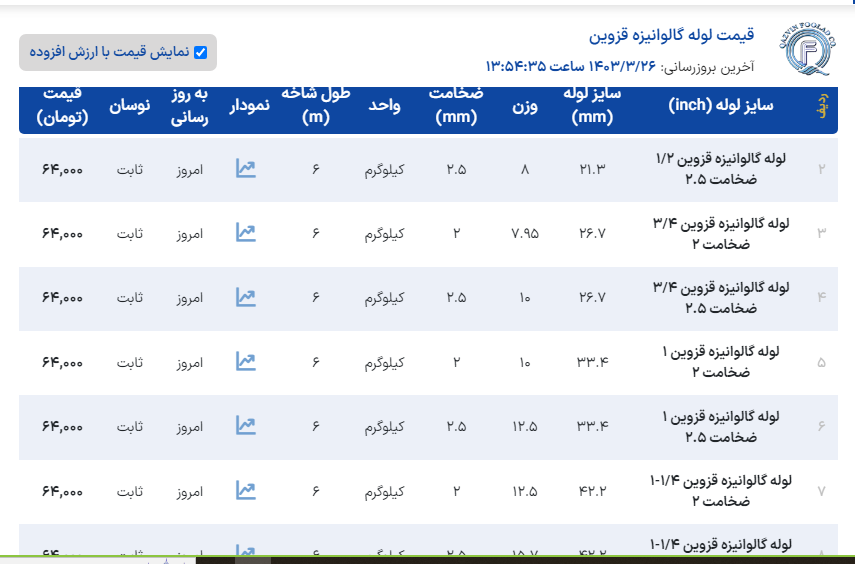Open chart for 1-1/4 inch thickness 2 pipe
Viewport: 855px width, 564px height.
point(246,490)
